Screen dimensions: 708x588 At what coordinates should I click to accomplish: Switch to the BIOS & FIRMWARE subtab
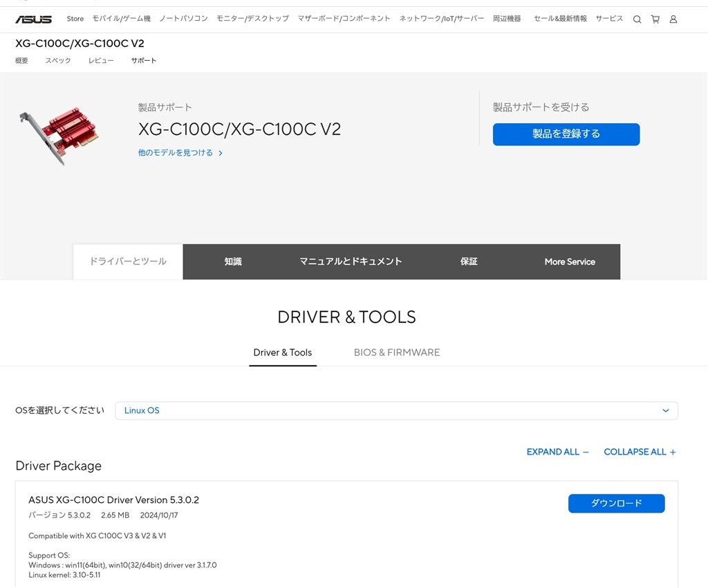click(x=397, y=353)
